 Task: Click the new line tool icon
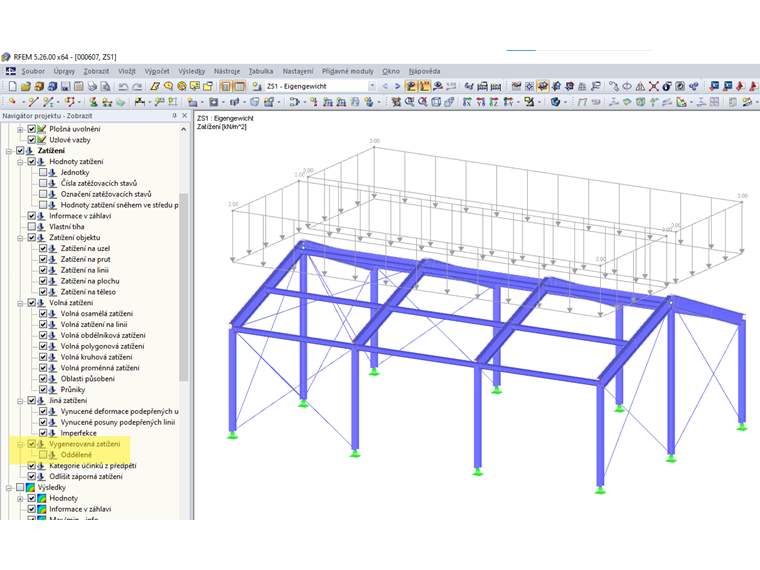click(x=33, y=102)
